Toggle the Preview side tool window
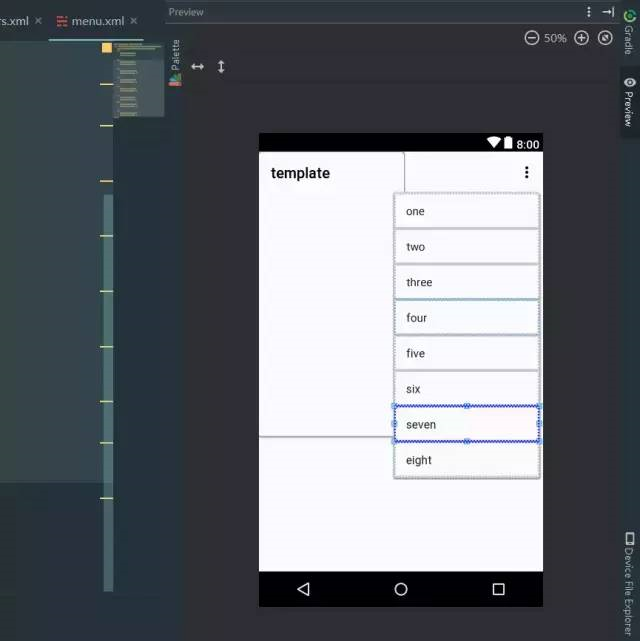 coord(629,102)
